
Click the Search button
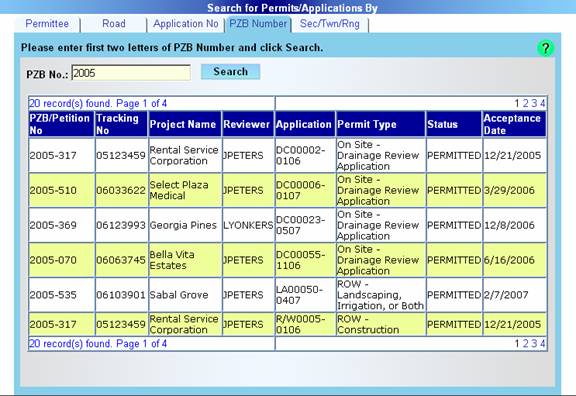coord(230,72)
